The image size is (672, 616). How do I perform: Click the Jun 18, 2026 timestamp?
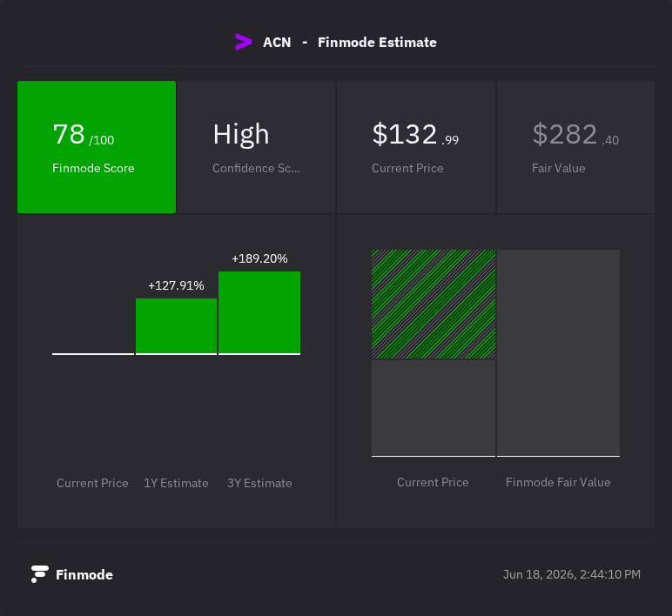tap(572, 574)
